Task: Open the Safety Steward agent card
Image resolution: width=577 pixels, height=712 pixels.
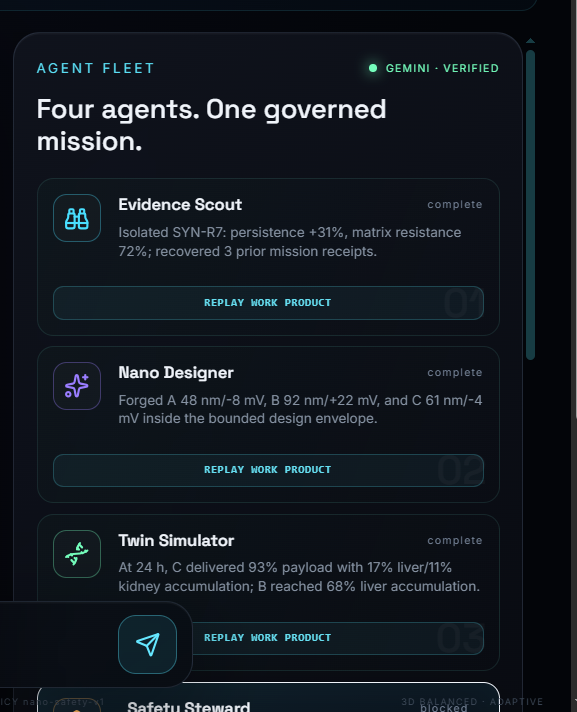Action: tap(268, 697)
